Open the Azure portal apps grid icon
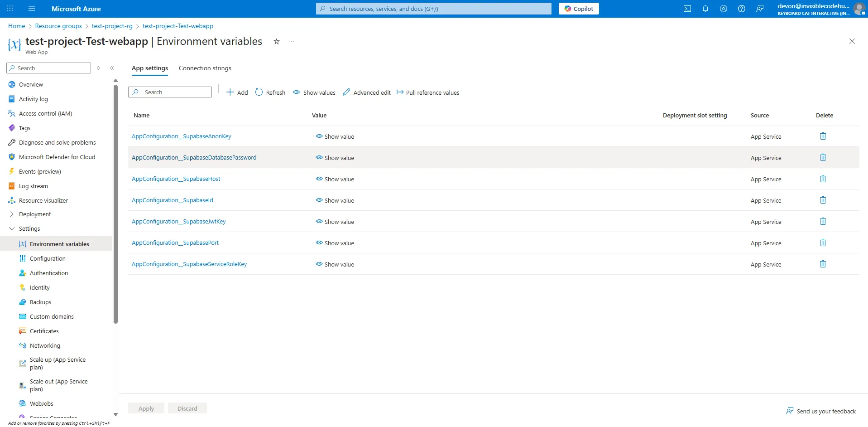This screenshot has width=868, height=427. 10,9
